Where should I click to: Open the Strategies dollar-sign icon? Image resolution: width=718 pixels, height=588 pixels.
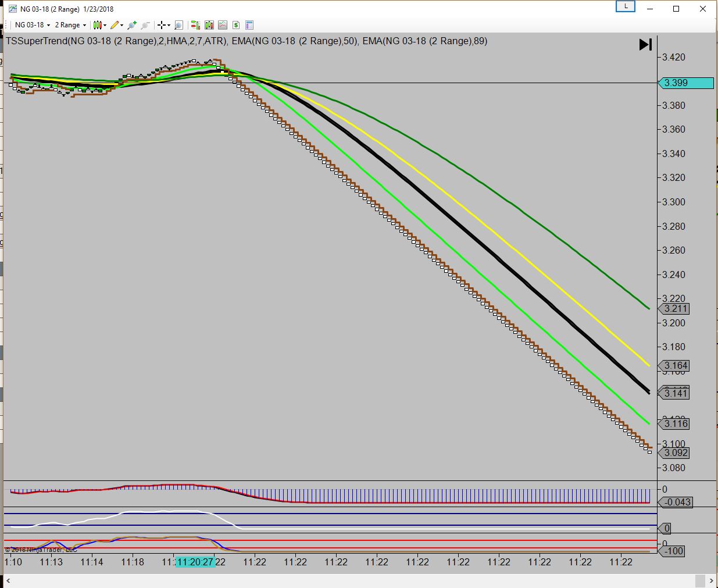(236, 25)
